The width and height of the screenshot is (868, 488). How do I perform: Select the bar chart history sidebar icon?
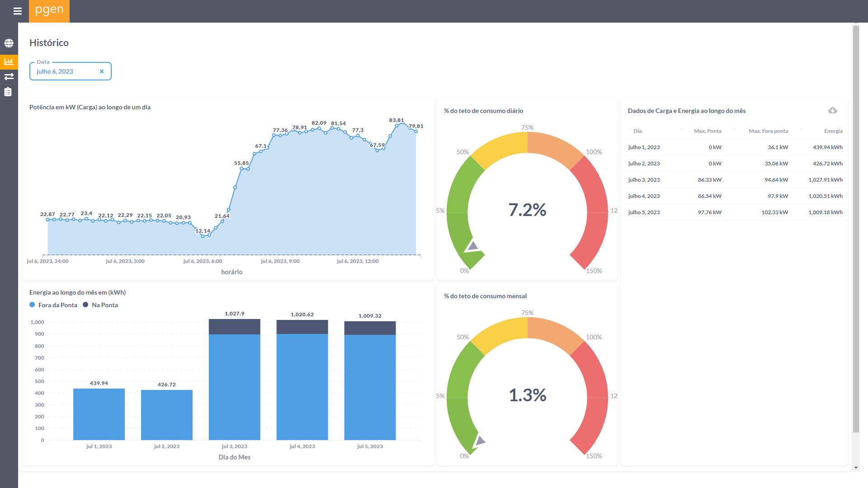coord(9,61)
